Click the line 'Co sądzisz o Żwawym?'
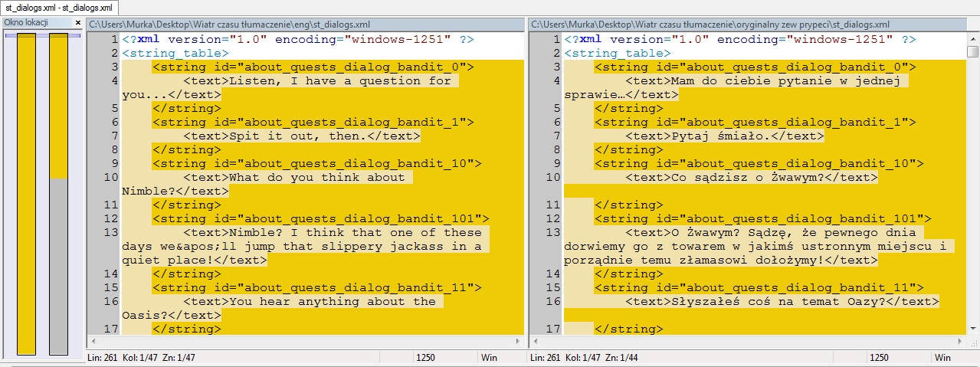 point(752,177)
